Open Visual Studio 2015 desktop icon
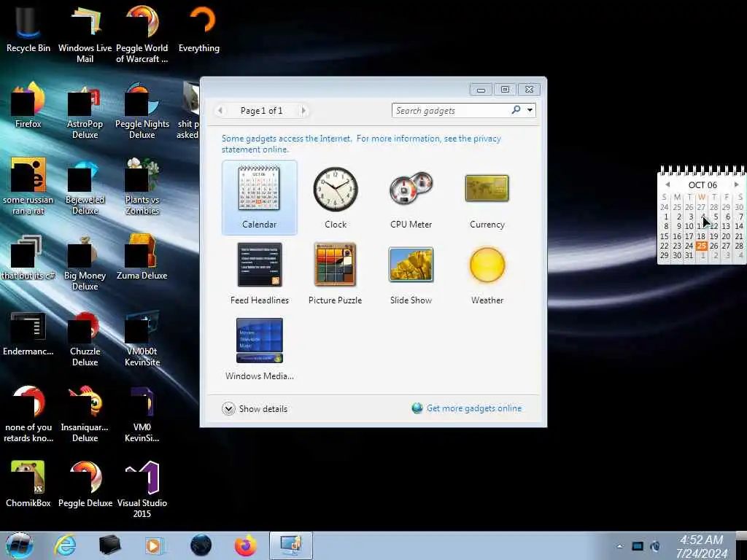The width and height of the screenshot is (747, 560). pos(142,489)
